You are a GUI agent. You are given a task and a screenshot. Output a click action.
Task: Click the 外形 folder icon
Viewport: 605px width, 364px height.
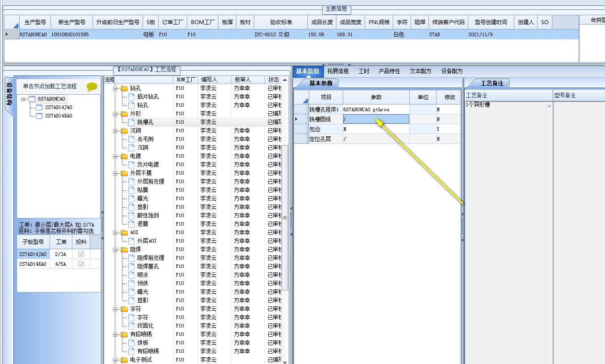[124, 114]
